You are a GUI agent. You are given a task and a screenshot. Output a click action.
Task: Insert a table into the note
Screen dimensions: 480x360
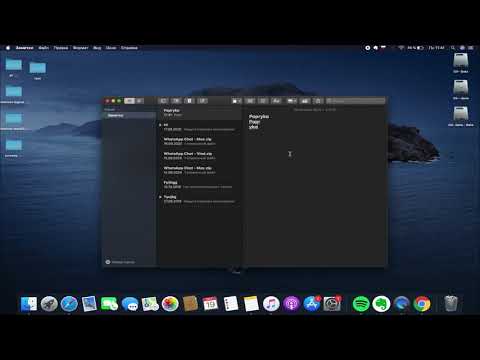pyautogui.click(x=250, y=101)
